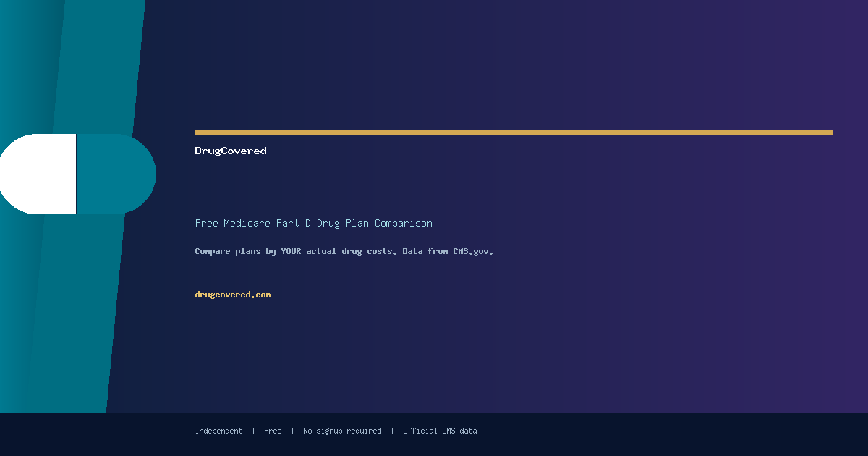Click the 'Free' footer label

click(x=273, y=431)
